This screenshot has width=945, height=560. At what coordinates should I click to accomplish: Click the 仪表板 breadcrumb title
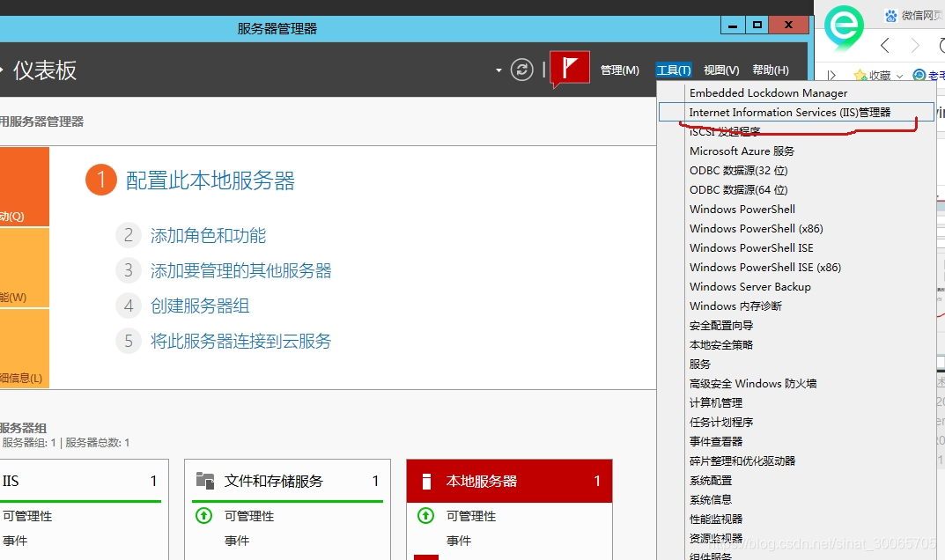pyautogui.click(x=45, y=70)
